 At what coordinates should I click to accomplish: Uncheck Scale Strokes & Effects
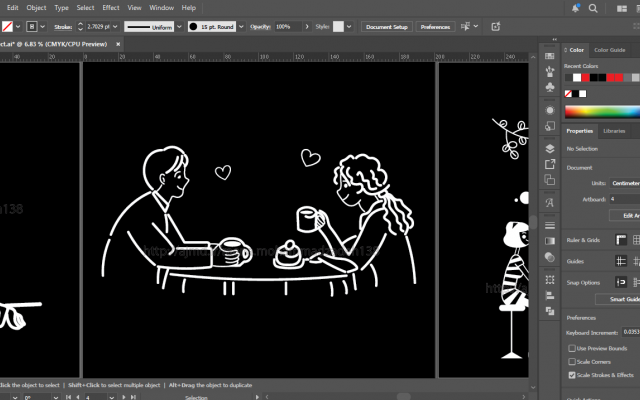572,375
